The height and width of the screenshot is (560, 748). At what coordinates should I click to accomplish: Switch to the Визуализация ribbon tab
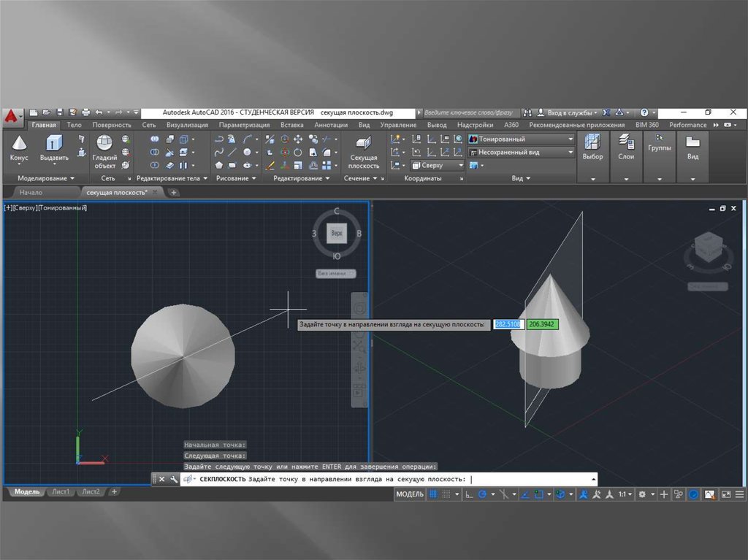187,125
